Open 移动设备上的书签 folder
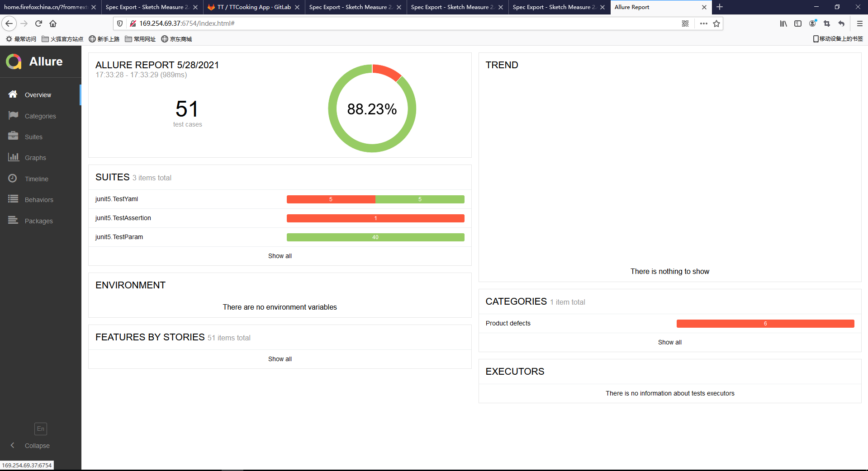Screen dimensions: 868x471 838,39
